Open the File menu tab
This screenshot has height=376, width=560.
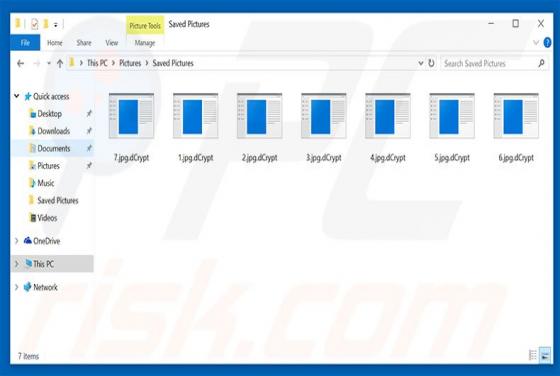[x=25, y=43]
